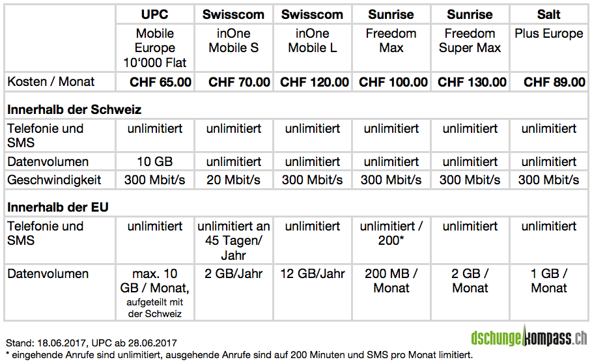This screenshot has width=592, height=364.
Task: Click the Innerhalb der Schweiz section heading
Action: pyautogui.click(x=74, y=109)
